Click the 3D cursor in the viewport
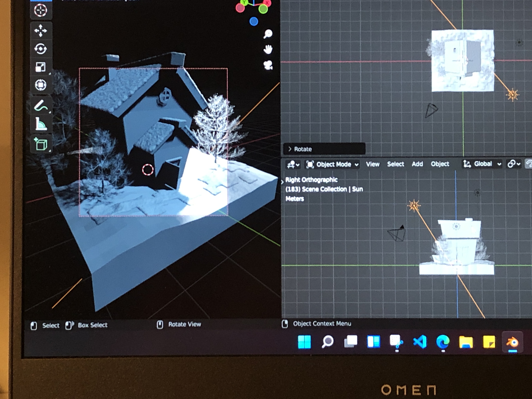 pos(147,170)
